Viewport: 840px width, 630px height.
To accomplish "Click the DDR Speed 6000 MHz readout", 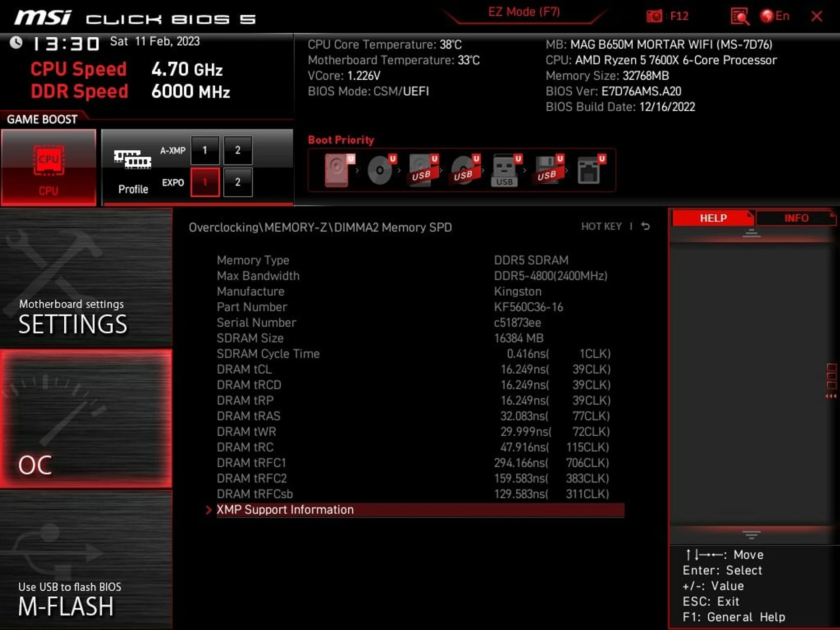I will click(130, 91).
